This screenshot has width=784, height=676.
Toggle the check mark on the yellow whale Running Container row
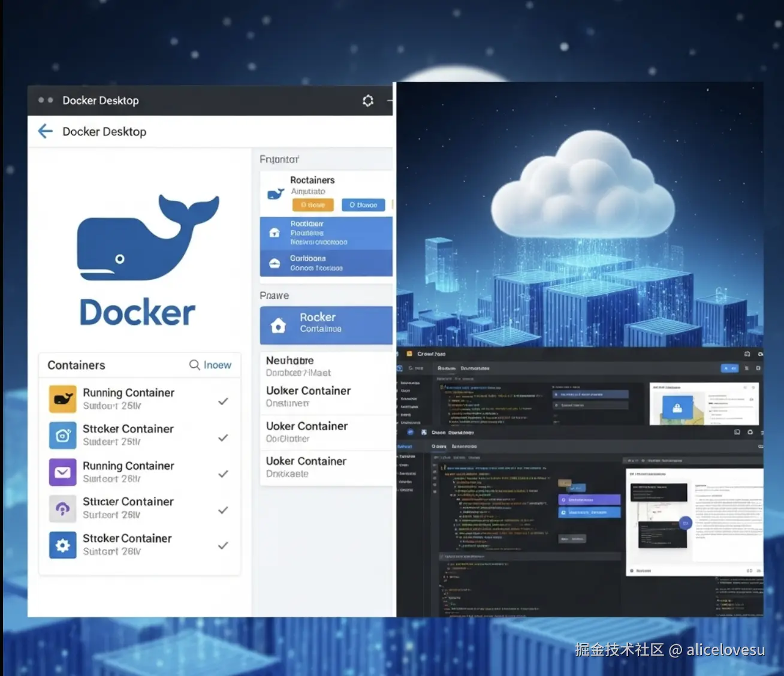[x=223, y=402]
